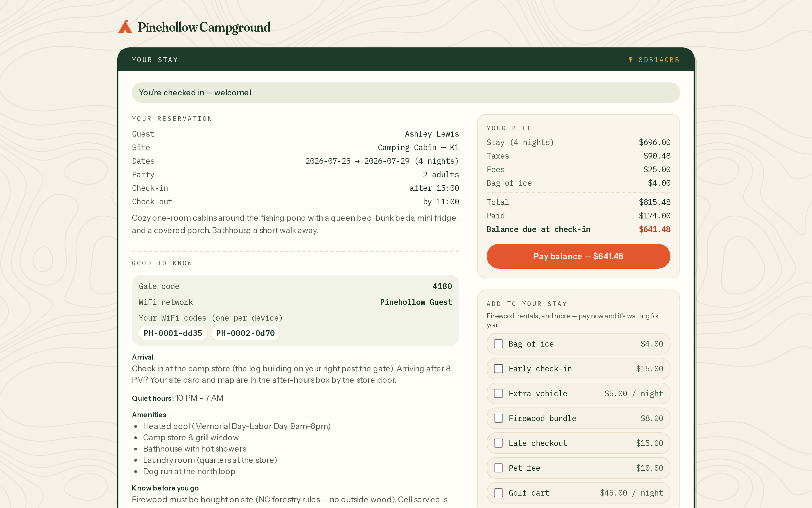This screenshot has width=812, height=508.
Task: Check the Bag of ice add-on
Action: point(498,344)
